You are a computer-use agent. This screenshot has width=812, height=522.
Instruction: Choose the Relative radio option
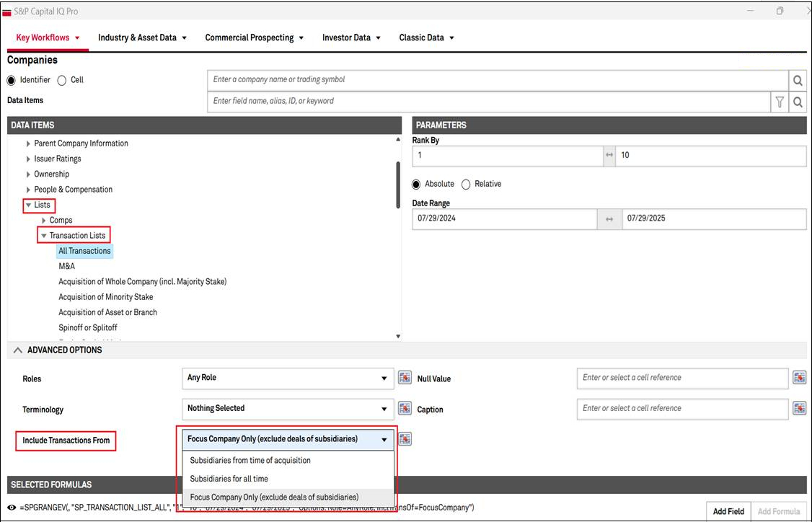tap(466, 184)
